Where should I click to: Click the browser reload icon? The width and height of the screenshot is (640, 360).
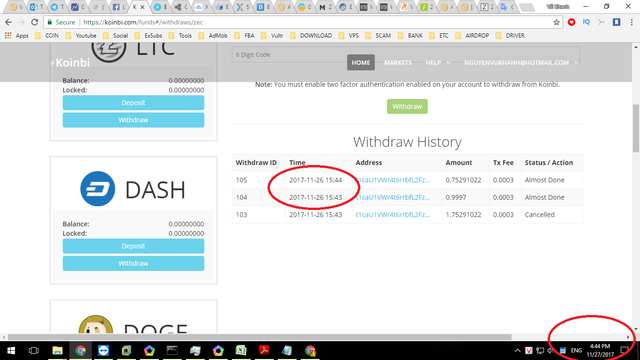tap(35, 22)
